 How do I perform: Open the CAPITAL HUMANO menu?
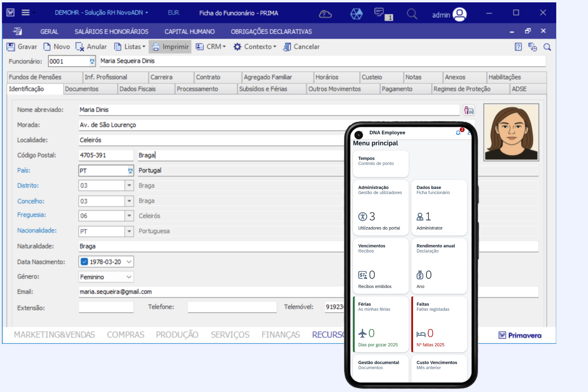(190, 31)
